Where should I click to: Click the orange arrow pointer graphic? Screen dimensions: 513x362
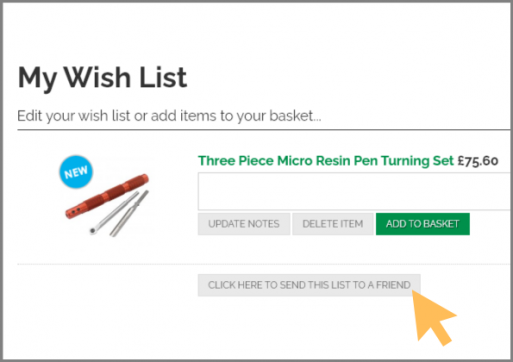click(433, 318)
